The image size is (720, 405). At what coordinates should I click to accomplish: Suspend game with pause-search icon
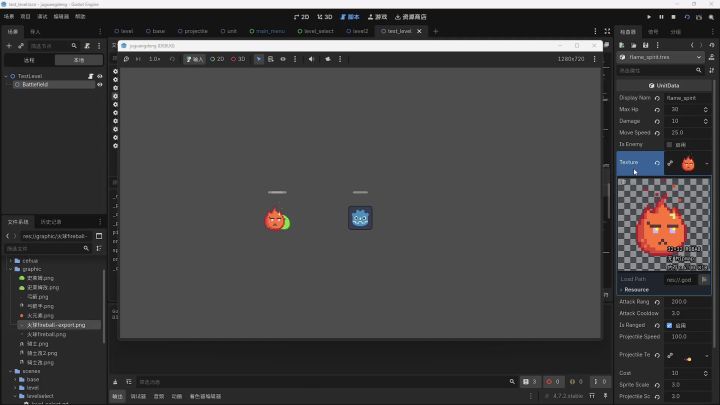[126, 59]
